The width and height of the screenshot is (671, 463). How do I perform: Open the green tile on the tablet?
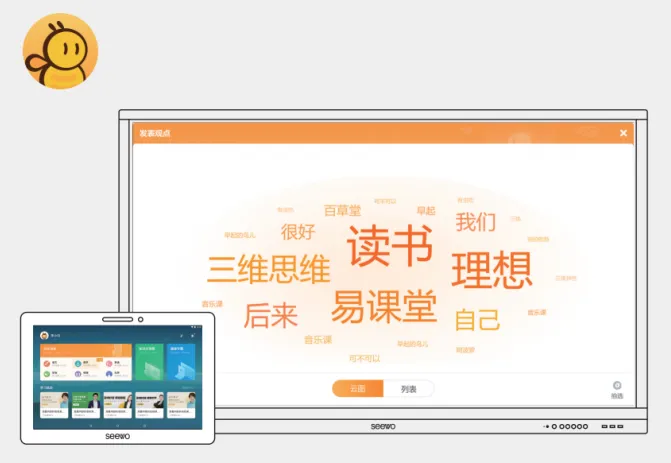pyautogui.click(x=149, y=362)
